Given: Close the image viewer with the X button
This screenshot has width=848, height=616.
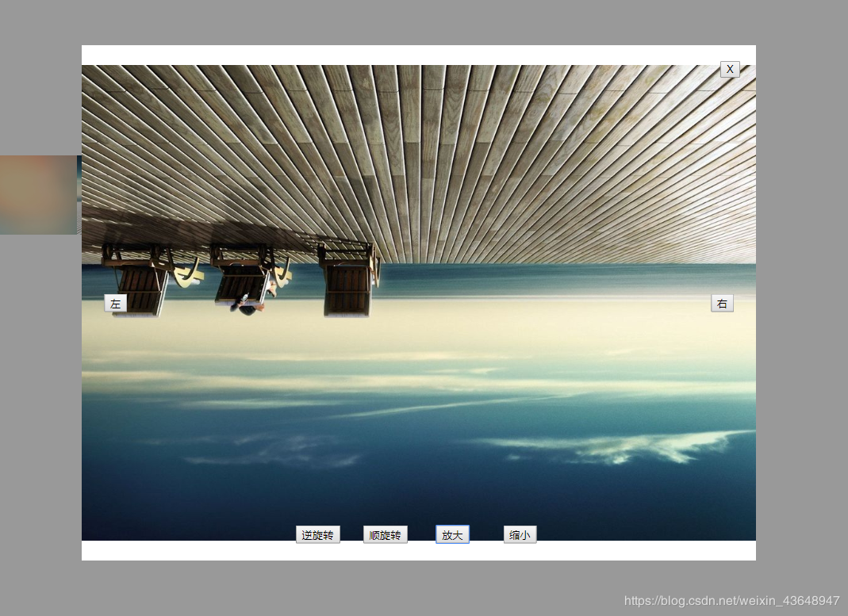Looking at the screenshot, I should click(x=730, y=69).
